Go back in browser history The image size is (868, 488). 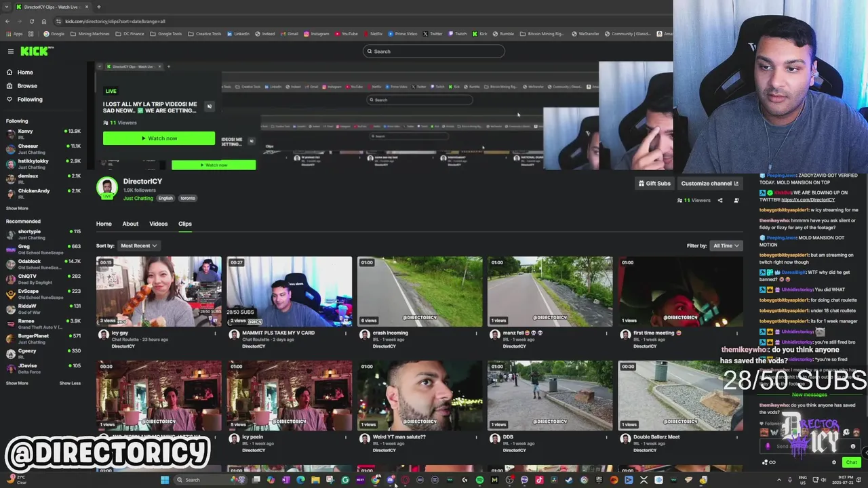click(7, 21)
